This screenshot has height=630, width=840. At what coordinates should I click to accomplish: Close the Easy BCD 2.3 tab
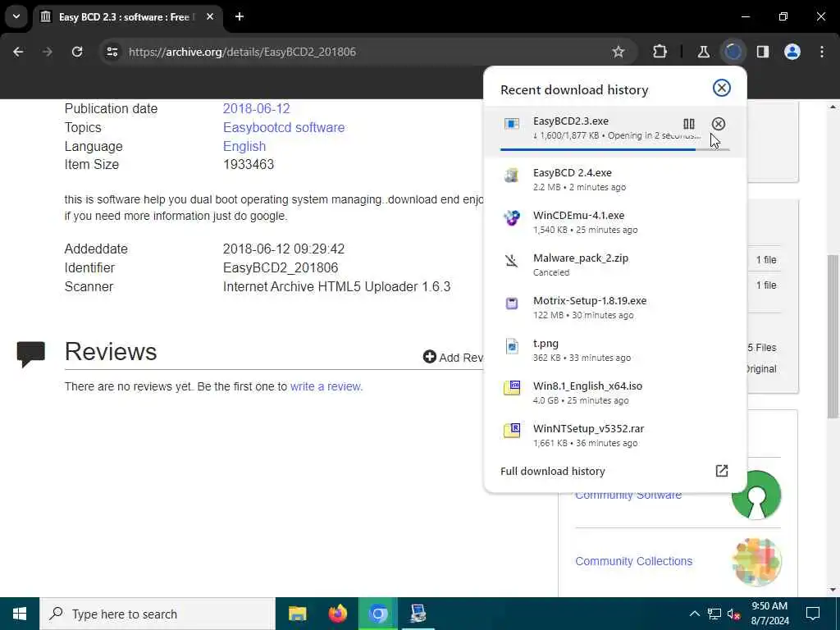tap(210, 16)
